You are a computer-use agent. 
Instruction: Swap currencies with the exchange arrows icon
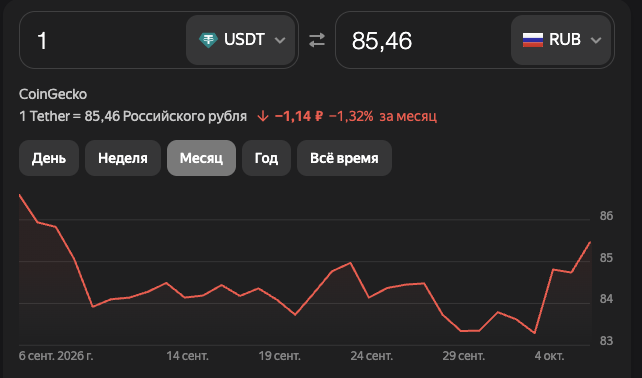click(x=316, y=40)
